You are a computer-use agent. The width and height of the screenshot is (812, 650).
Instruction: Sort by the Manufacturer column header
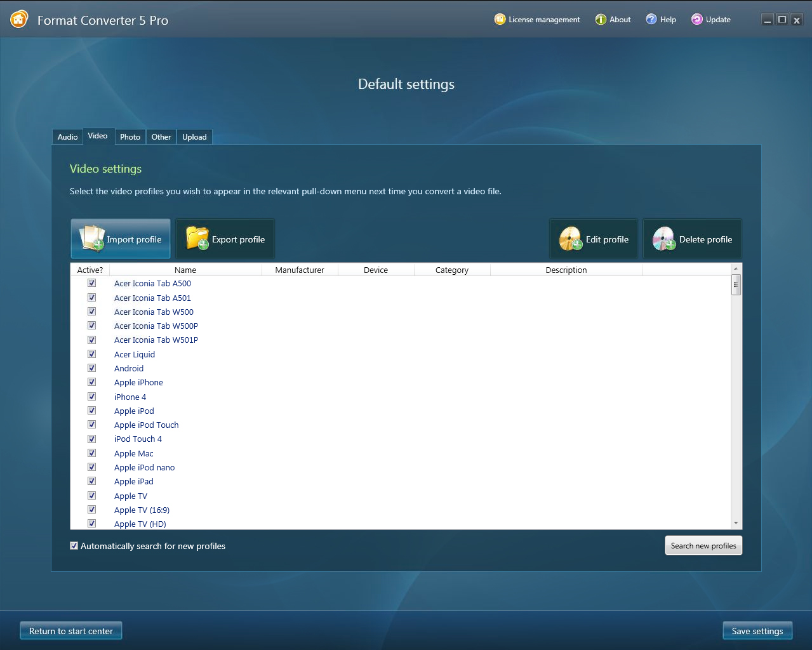coord(300,270)
